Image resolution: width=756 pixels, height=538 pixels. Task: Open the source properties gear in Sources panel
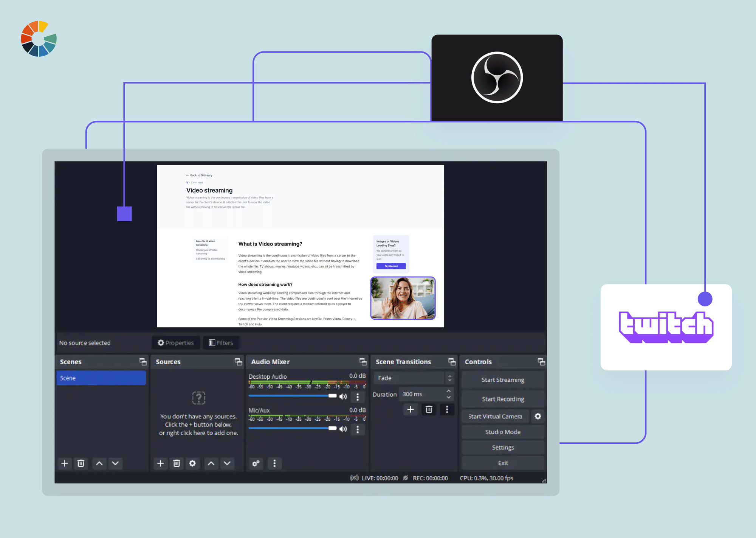(193, 463)
